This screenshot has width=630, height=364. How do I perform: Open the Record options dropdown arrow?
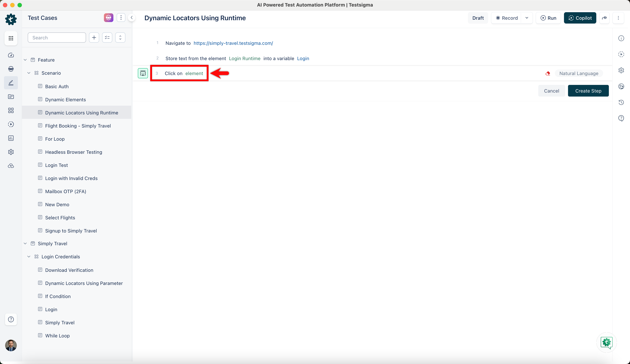tap(527, 18)
